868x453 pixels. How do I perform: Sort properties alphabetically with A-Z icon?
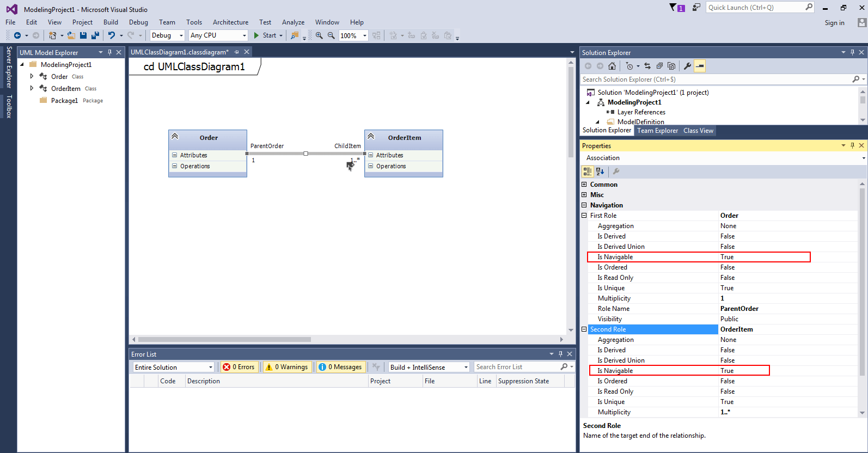click(x=600, y=171)
